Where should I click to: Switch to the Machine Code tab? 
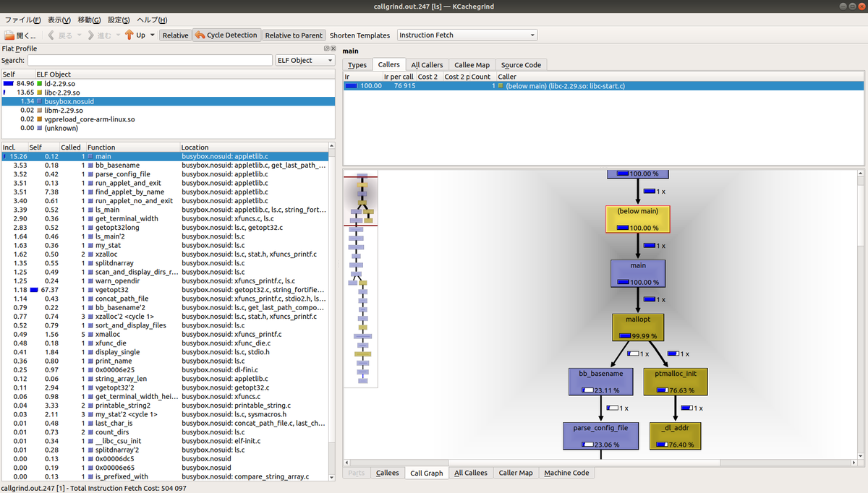coord(566,473)
